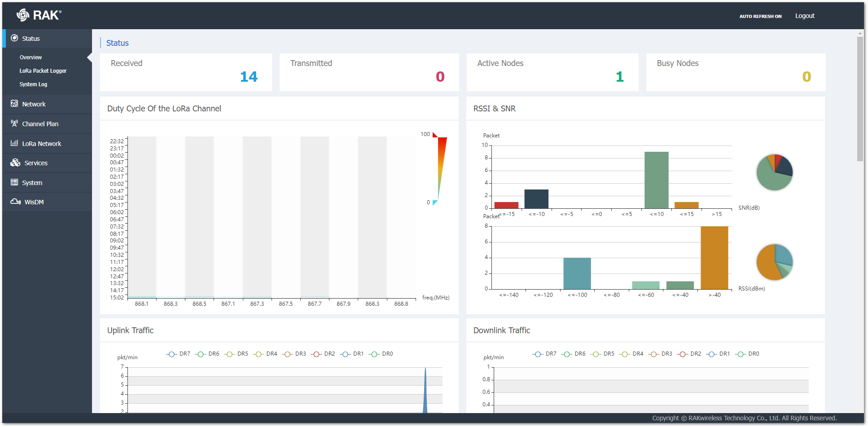Expand the LoRa Network menu section
Image resolution: width=868 pixels, height=427 pixels.
click(42, 144)
